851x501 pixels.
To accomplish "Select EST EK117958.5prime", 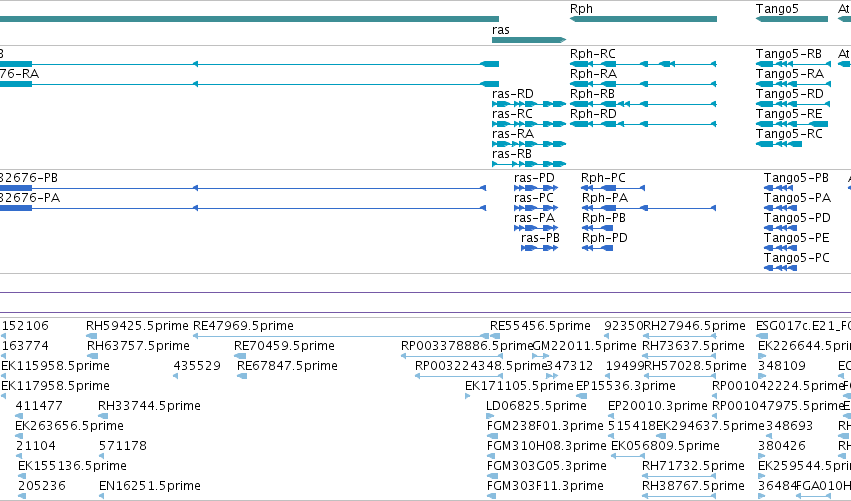I will pyautogui.click(x=55, y=386).
